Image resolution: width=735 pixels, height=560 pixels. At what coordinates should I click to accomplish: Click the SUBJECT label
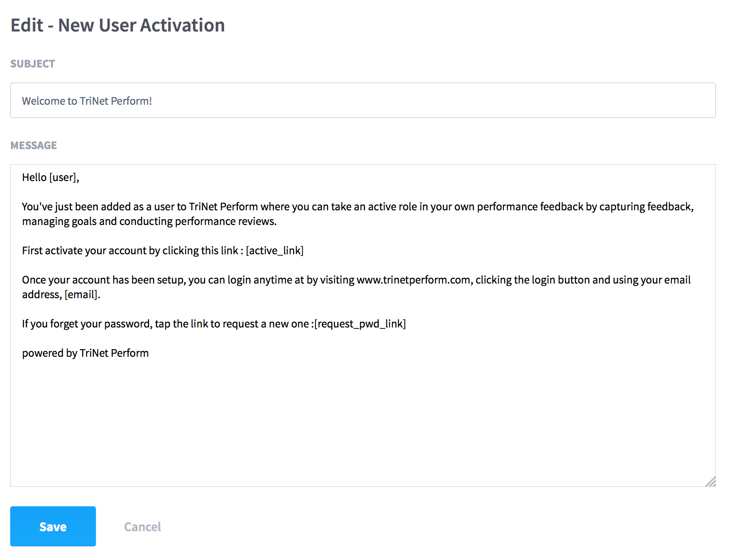(33, 64)
